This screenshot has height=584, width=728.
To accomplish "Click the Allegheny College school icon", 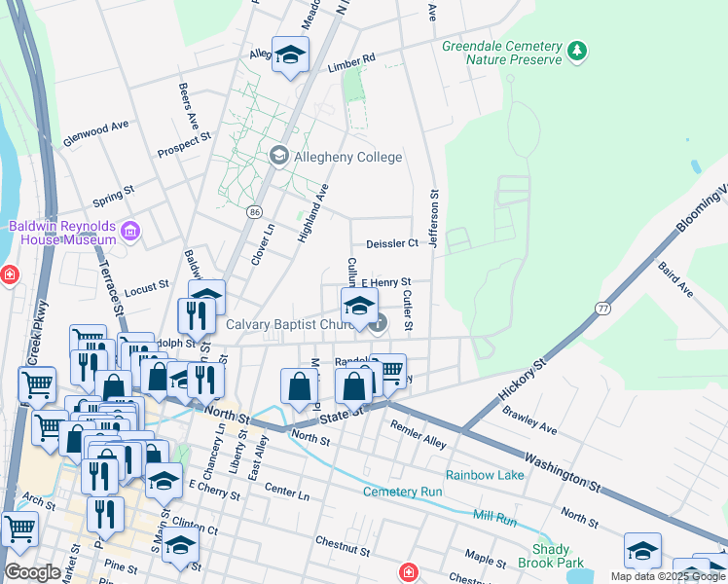I will pyautogui.click(x=279, y=156).
